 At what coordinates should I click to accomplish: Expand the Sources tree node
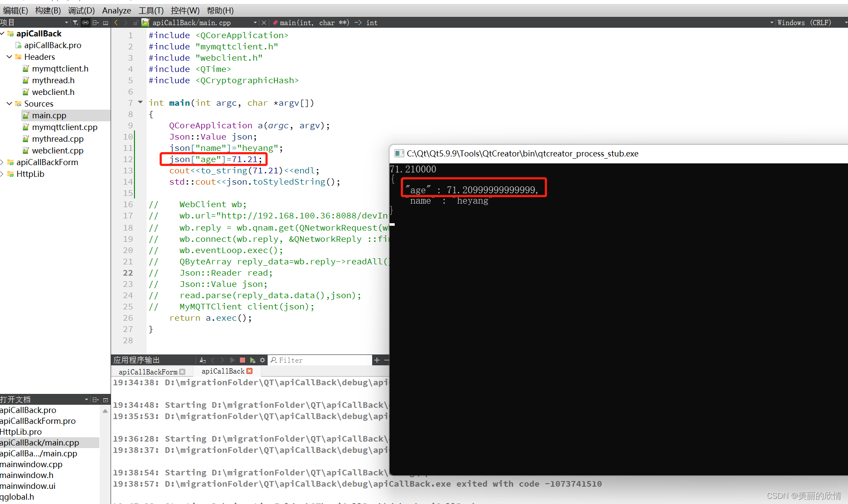[x=7, y=104]
